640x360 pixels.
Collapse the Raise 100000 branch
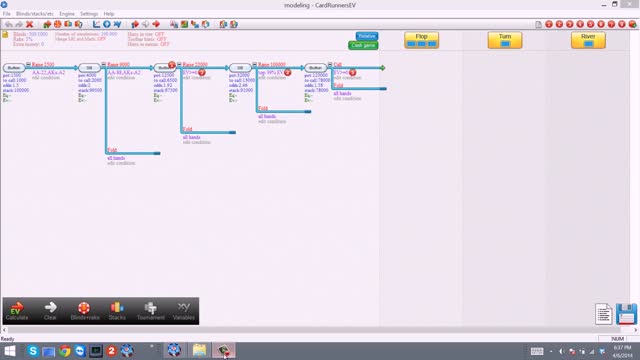(x=255, y=64)
